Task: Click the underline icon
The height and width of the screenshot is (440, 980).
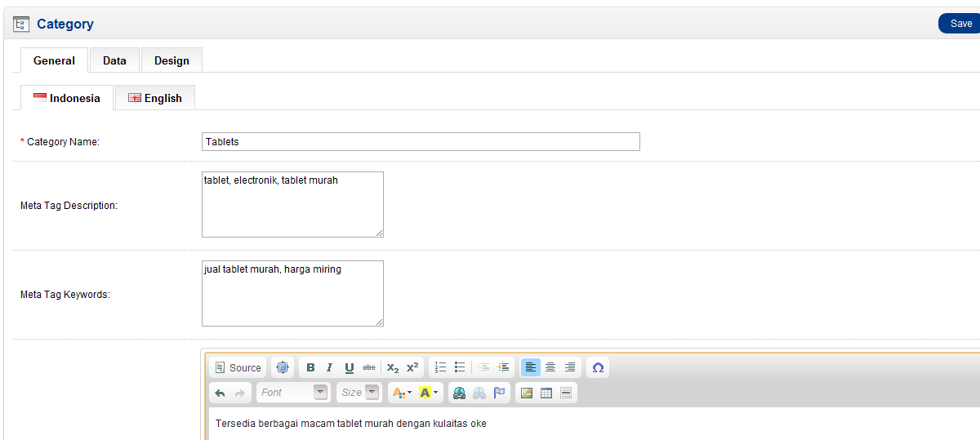Action: 350,368
